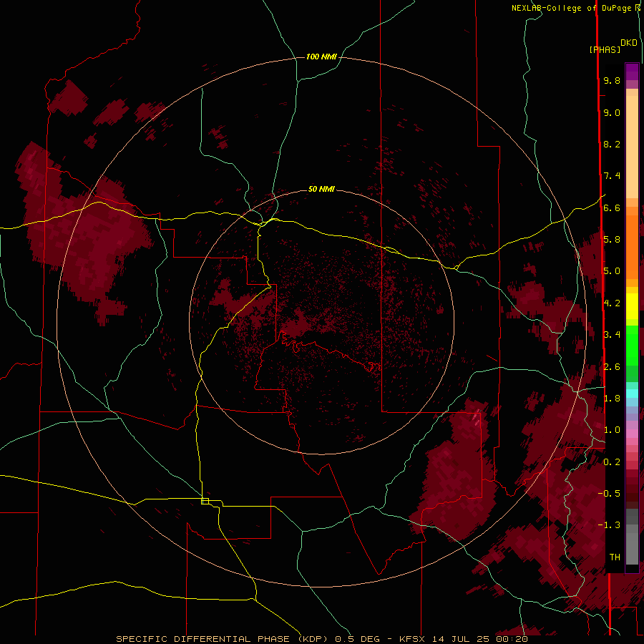644x644 pixels.
Task: Click the KFSX radar site identifier
Action: 413,639
